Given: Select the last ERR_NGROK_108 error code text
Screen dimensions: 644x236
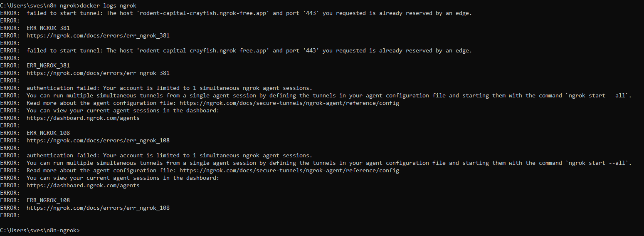Looking at the screenshot, I should coord(48,200).
